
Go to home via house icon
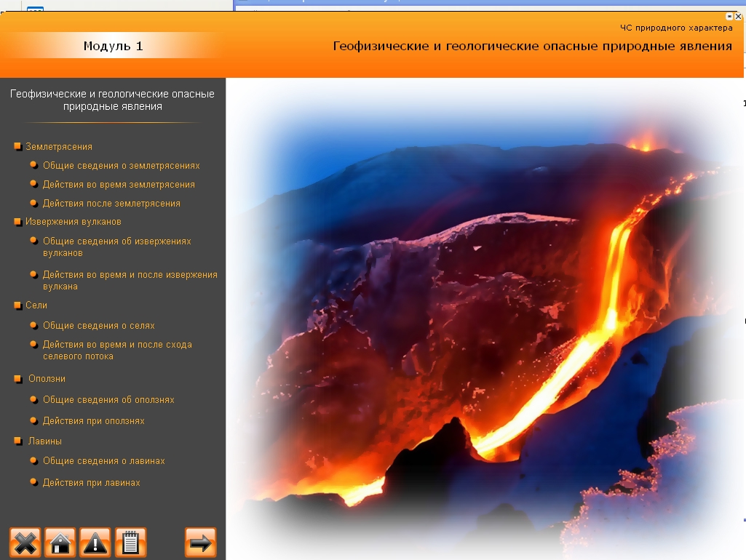[x=60, y=543]
